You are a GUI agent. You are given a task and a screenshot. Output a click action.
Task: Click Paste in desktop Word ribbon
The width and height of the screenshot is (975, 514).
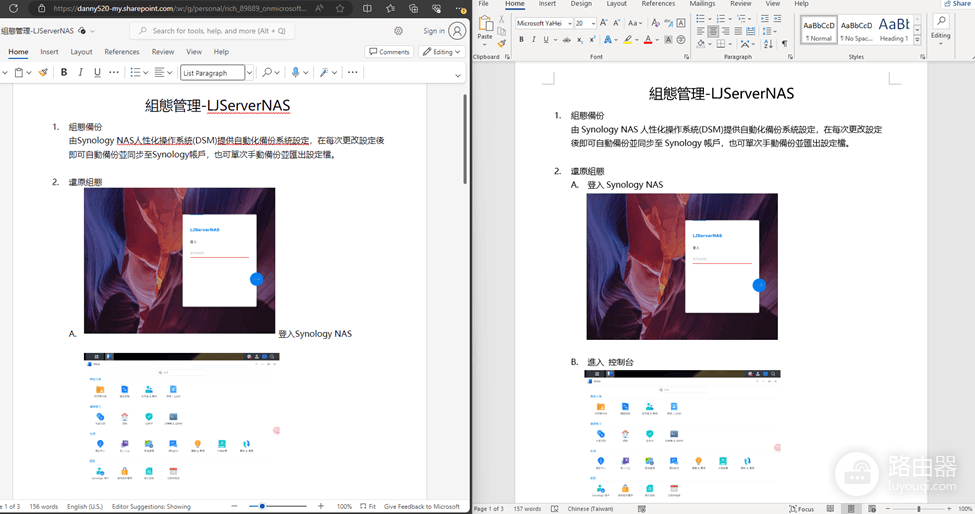pos(485,29)
